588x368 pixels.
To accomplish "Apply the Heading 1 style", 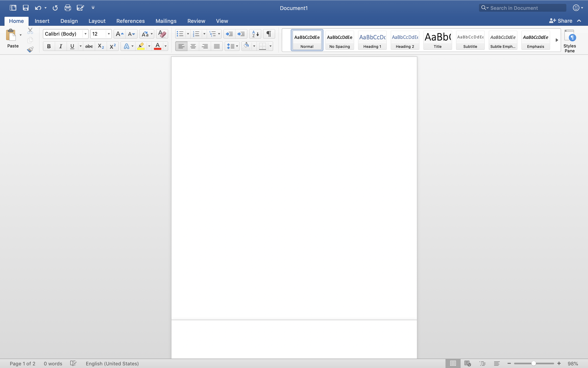I will click(372, 40).
